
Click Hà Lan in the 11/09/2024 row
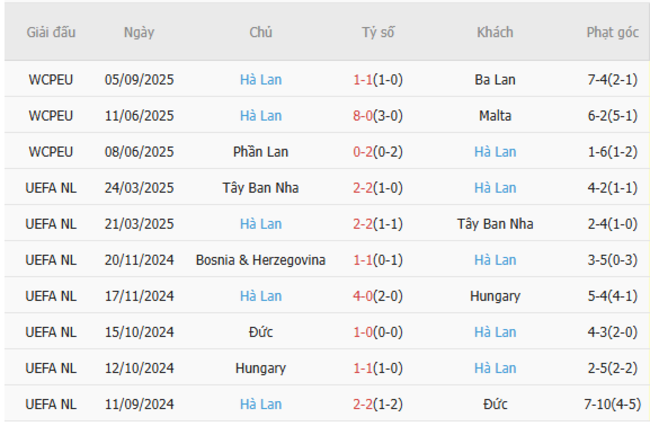261,404
